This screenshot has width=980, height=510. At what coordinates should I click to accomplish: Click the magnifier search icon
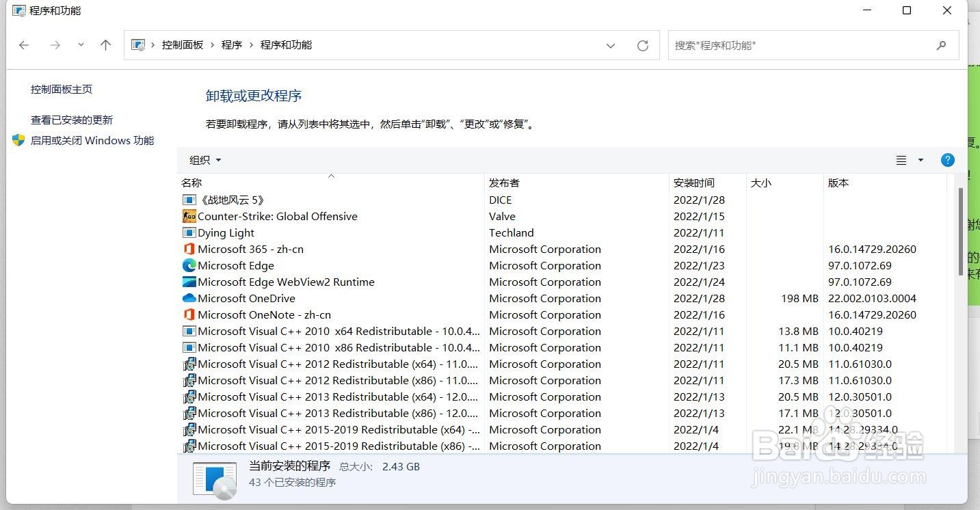tap(941, 45)
